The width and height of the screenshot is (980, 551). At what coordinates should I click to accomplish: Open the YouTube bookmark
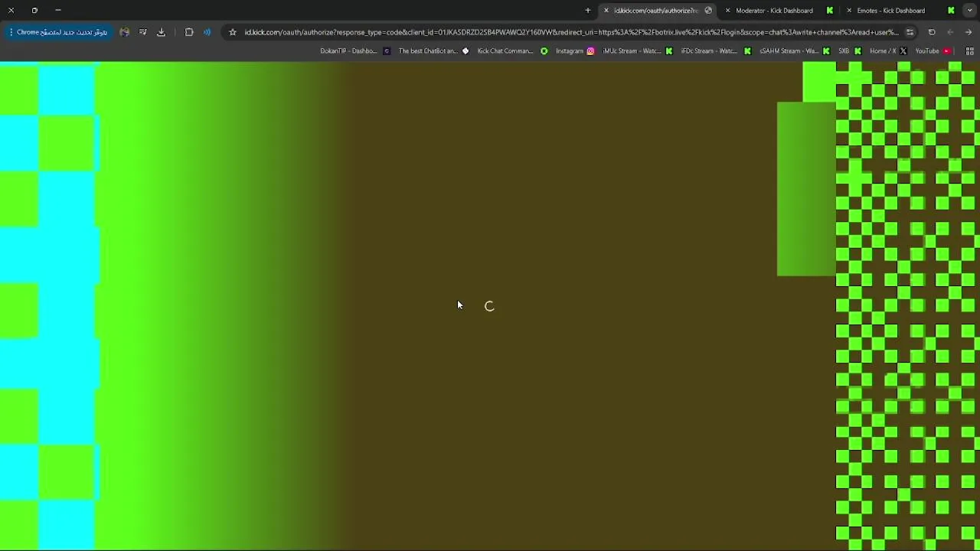(933, 51)
